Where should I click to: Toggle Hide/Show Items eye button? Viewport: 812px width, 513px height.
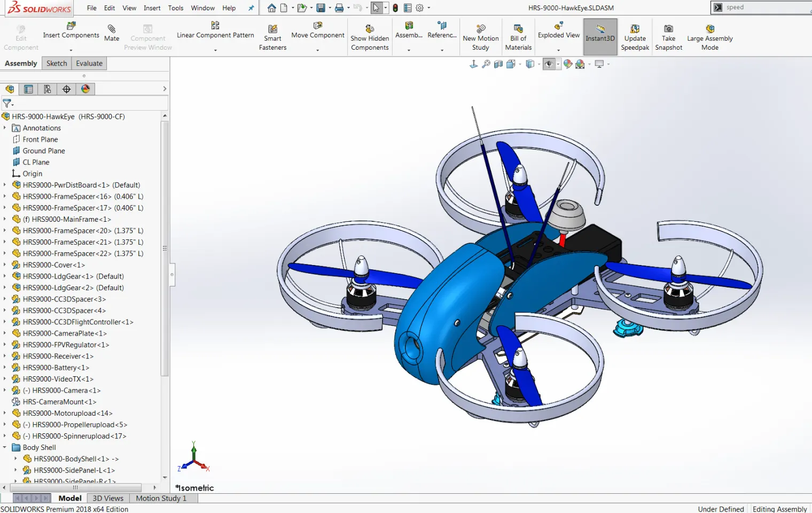click(549, 64)
